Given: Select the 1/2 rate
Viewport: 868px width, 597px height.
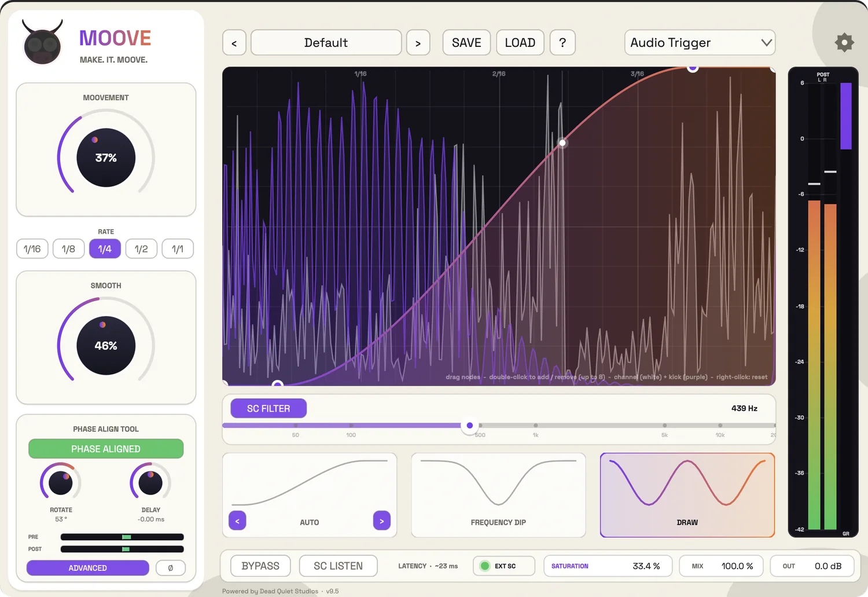Looking at the screenshot, I should 141,249.
